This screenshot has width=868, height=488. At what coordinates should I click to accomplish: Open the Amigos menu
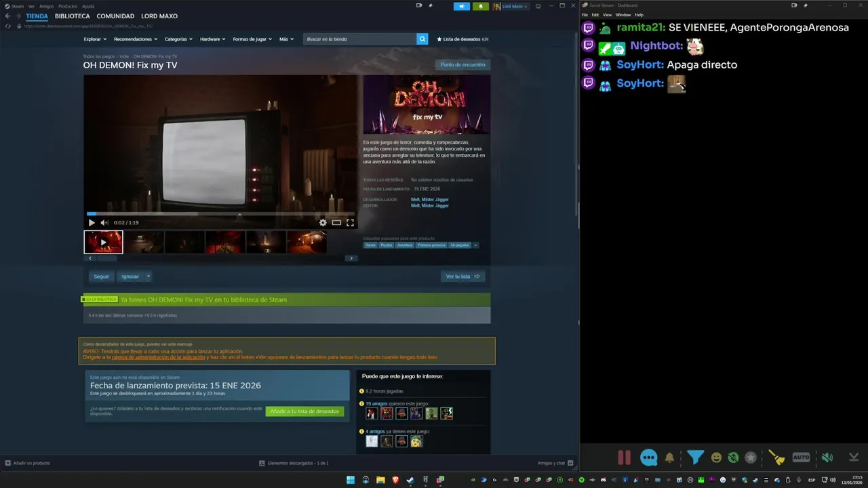[x=46, y=6]
